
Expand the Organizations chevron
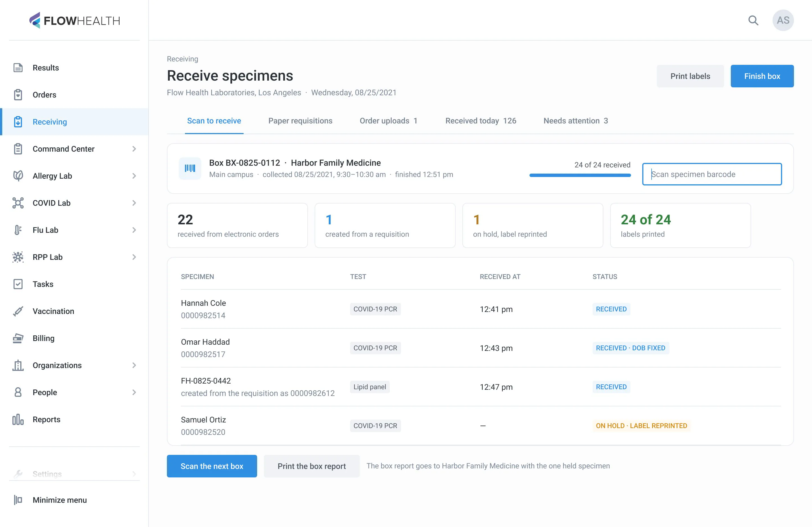pyautogui.click(x=134, y=365)
